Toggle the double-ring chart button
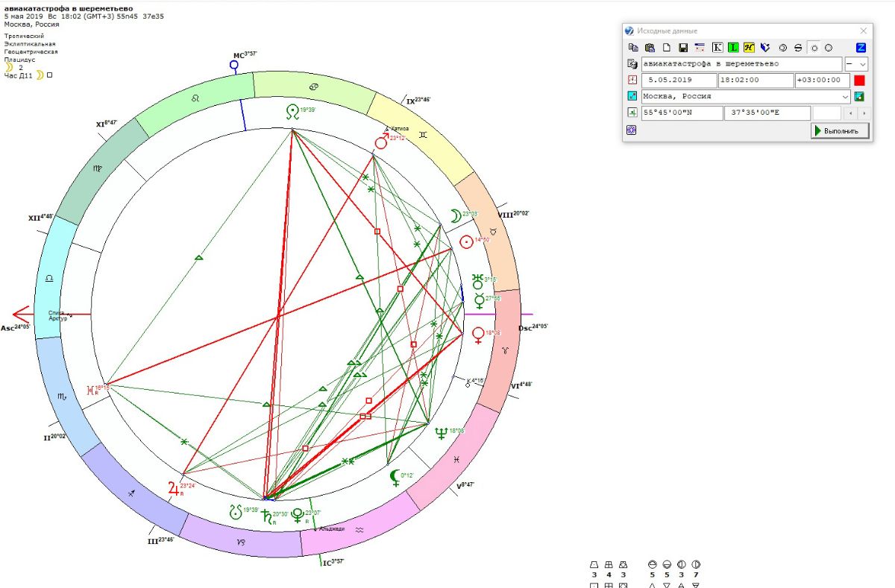Viewport: 895px width, 588px height. coord(783,48)
